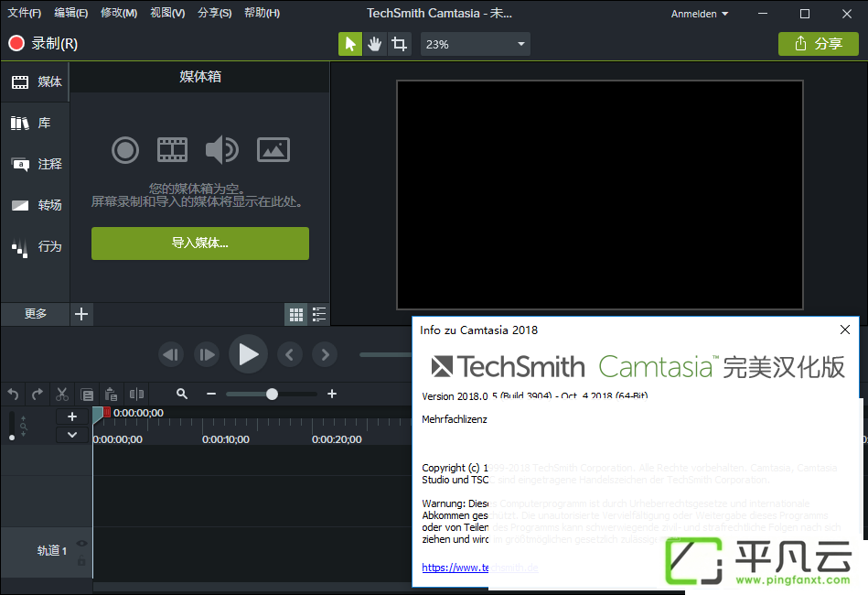This screenshot has width=868, height=595.
Task: Click the Version 2018.0.5 text line
Action: click(x=535, y=395)
